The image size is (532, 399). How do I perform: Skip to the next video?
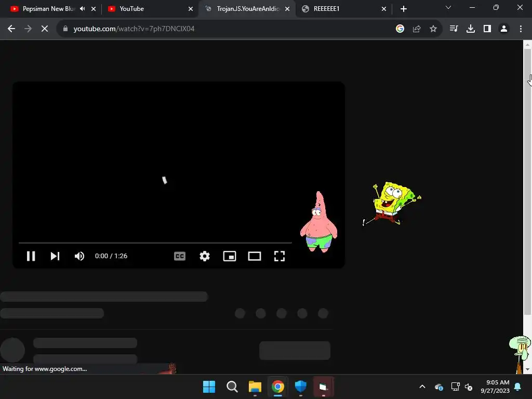click(55, 256)
